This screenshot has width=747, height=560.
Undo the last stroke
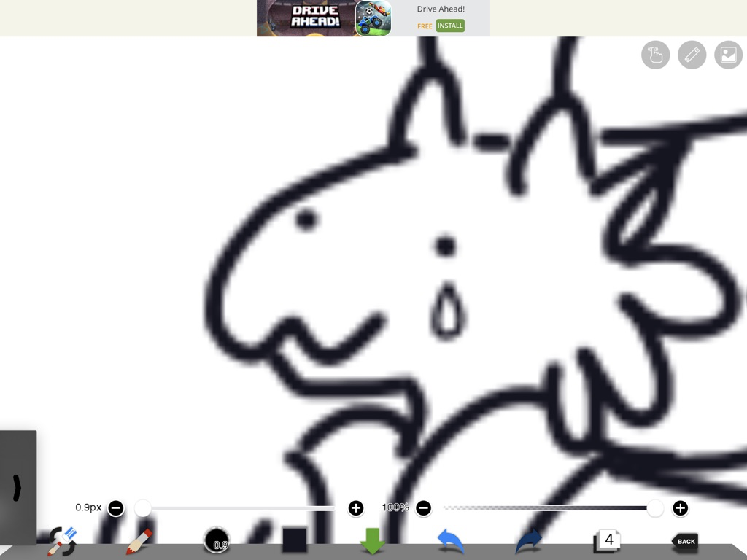coord(451,542)
